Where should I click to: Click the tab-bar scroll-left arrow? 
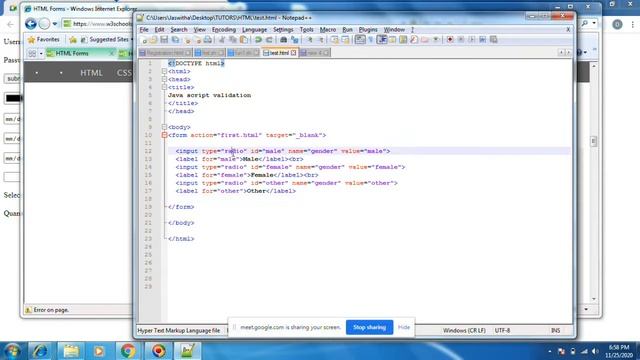(561, 53)
